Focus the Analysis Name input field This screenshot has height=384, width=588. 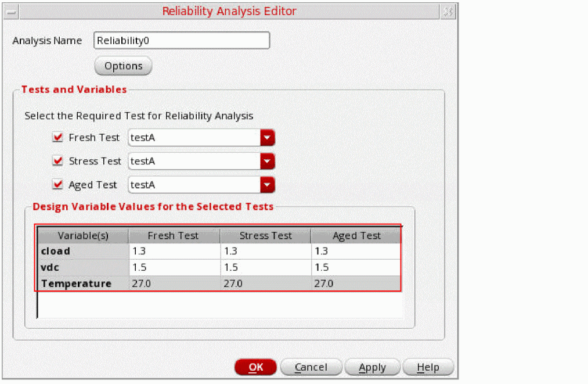click(x=182, y=41)
